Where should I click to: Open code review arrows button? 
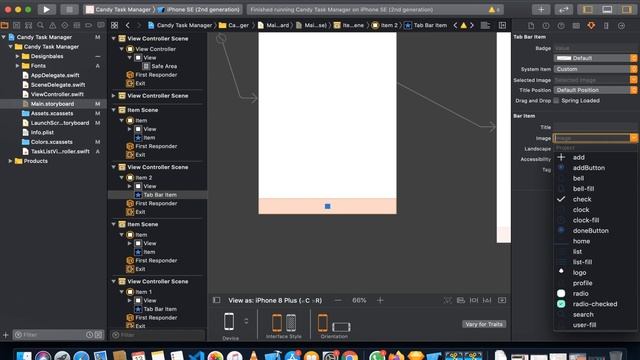point(564,9)
